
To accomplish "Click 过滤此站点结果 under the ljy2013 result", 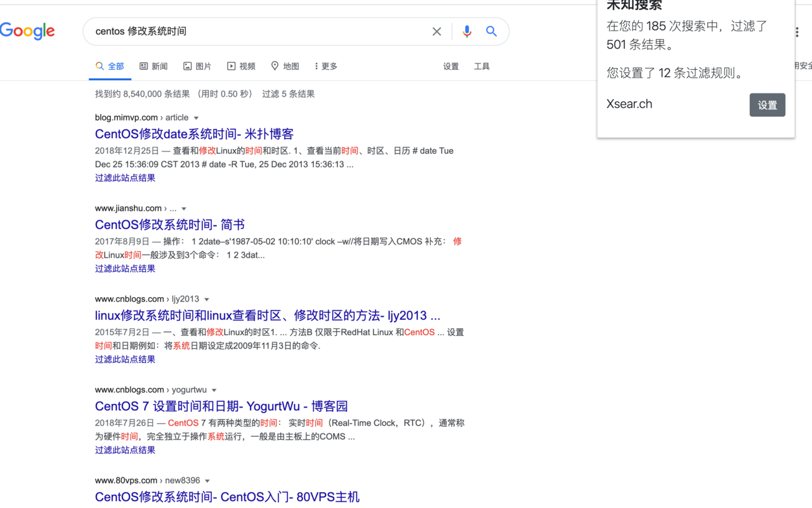I will tap(125, 359).
